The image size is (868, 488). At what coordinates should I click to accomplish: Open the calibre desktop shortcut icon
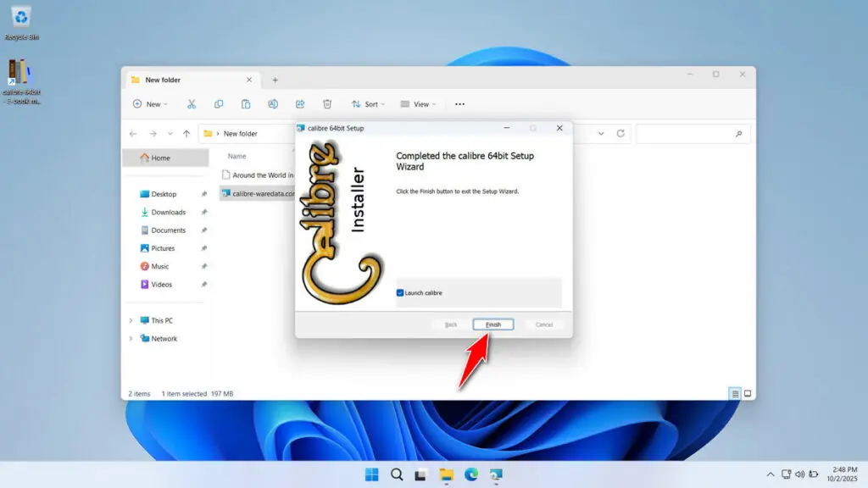point(20,75)
